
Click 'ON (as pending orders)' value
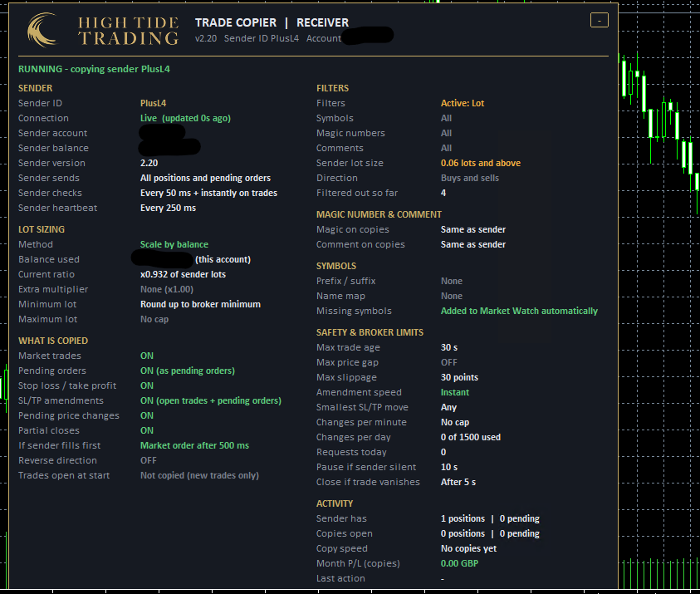pyautogui.click(x=188, y=371)
